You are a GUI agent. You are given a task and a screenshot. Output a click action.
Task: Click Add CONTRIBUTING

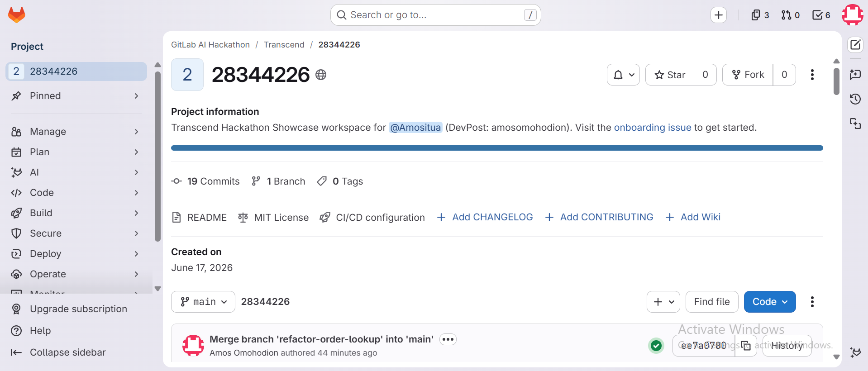click(599, 217)
